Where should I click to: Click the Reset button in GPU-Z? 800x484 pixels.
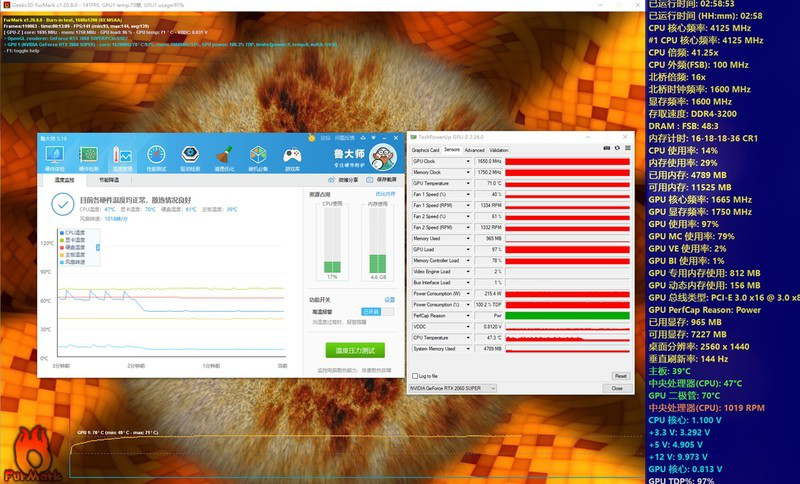620,376
